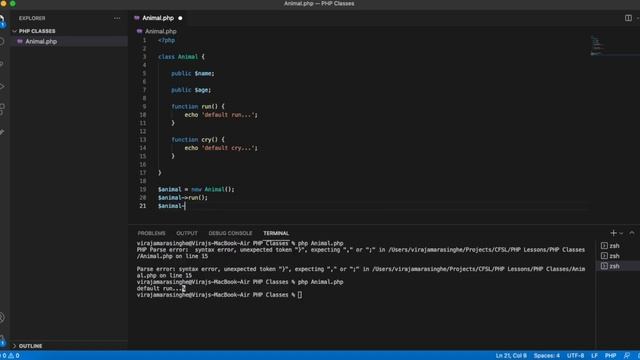Click line number 19 in the gutter
The width and height of the screenshot is (640, 360).
click(142, 189)
